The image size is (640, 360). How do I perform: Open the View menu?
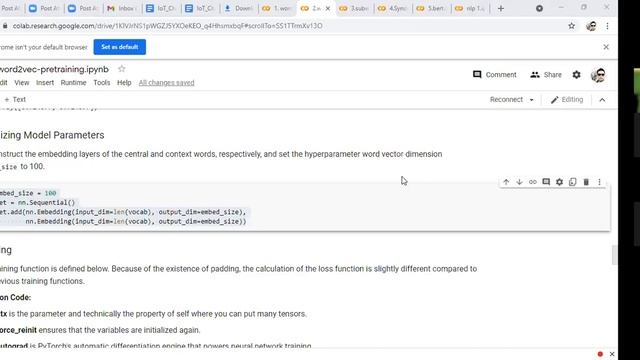[x=22, y=83]
